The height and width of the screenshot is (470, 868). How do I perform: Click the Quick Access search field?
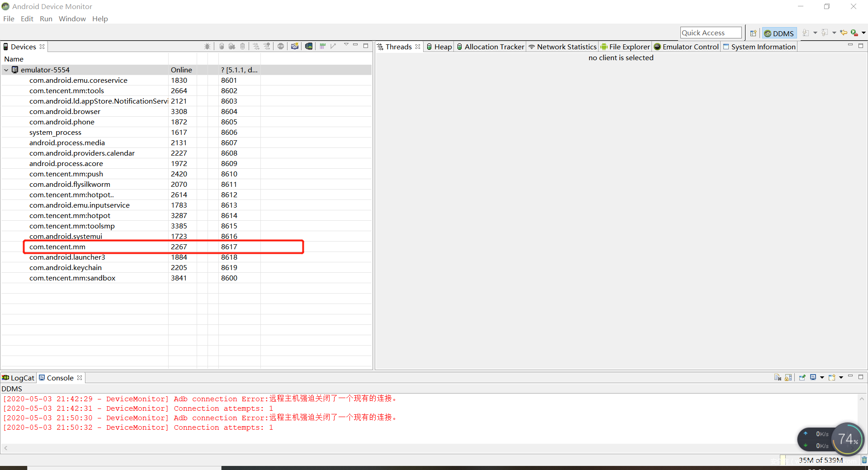coord(711,33)
